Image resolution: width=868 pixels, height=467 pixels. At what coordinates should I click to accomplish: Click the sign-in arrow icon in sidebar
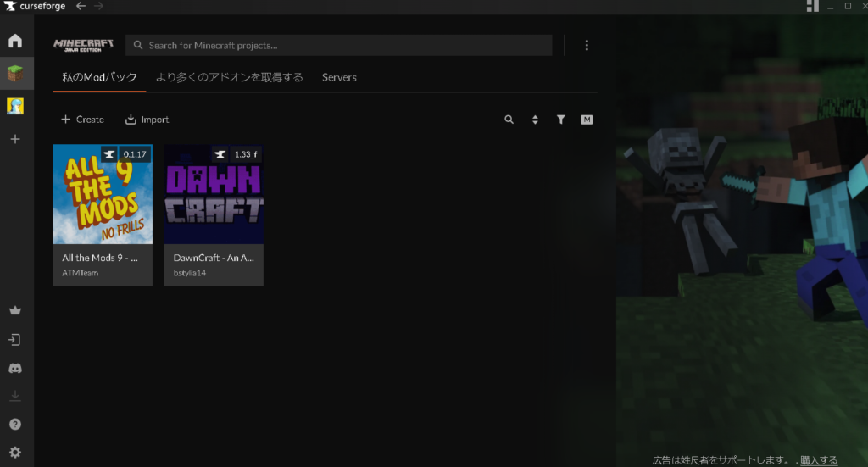click(15, 340)
